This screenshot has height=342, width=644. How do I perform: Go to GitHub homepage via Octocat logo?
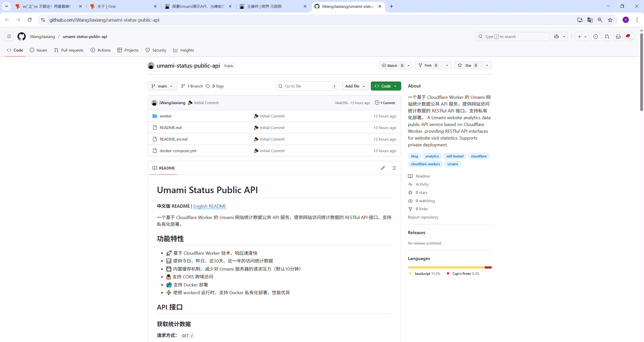pyautogui.click(x=22, y=36)
